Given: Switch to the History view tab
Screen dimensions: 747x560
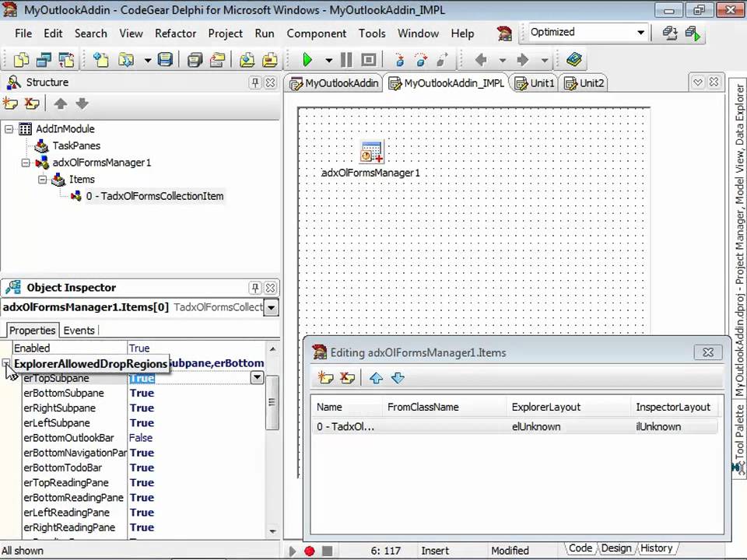Looking at the screenshot, I should 656,548.
